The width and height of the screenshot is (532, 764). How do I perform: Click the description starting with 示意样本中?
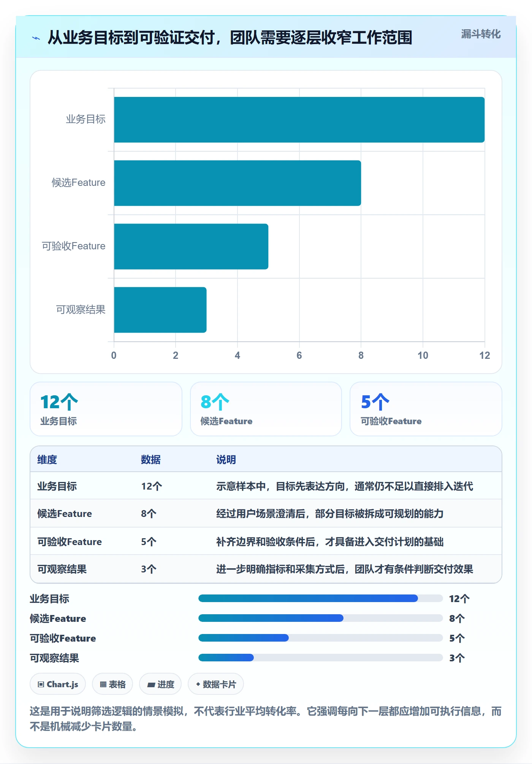click(345, 486)
